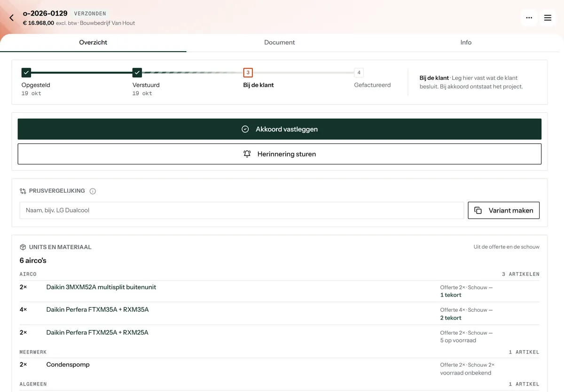Image resolution: width=564 pixels, height=392 pixels.
Task: Click the AIRCO section header
Action: pyautogui.click(x=28, y=274)
